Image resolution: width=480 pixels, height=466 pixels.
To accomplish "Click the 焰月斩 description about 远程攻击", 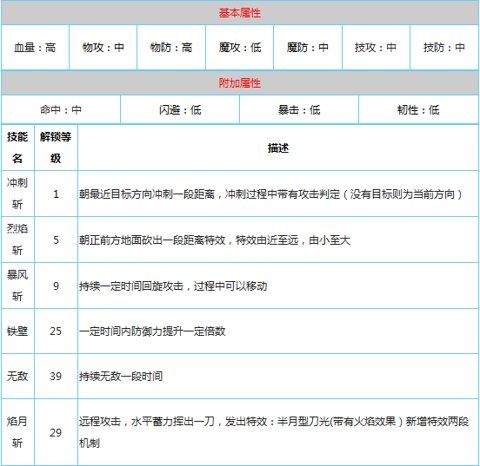I will click(x=274, y=432).
